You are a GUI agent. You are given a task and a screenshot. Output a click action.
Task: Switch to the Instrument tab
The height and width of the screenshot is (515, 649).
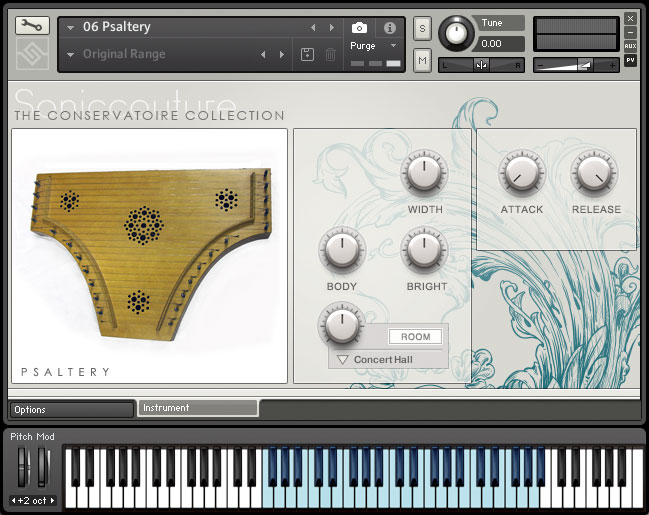(x=198, y=408)
